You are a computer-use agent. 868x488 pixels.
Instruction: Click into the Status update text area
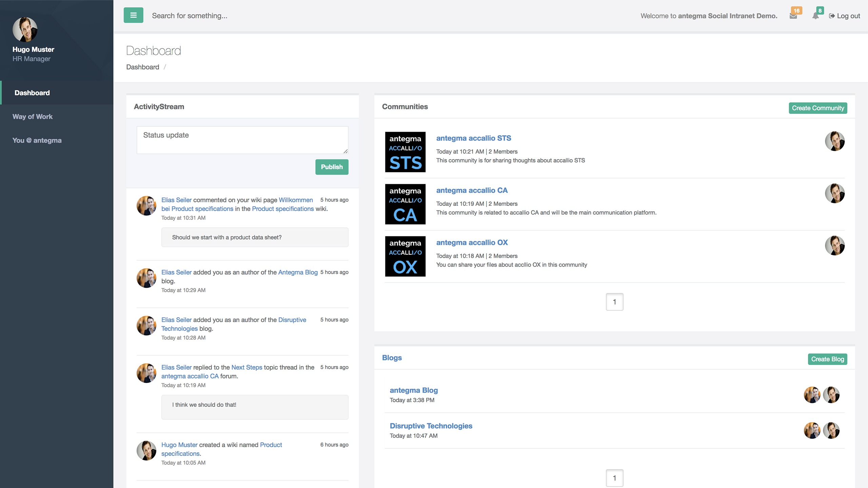(242, 140)
